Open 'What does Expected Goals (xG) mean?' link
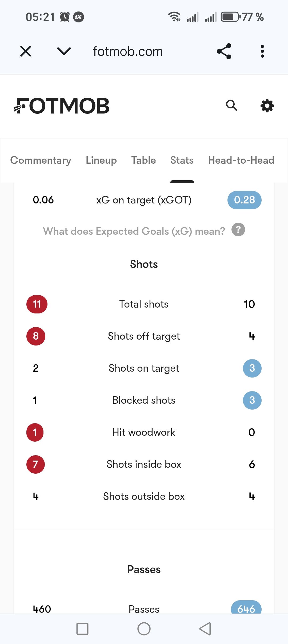This screenshot has width=288, height=644. pyautogui.click(x=134, y=231)
